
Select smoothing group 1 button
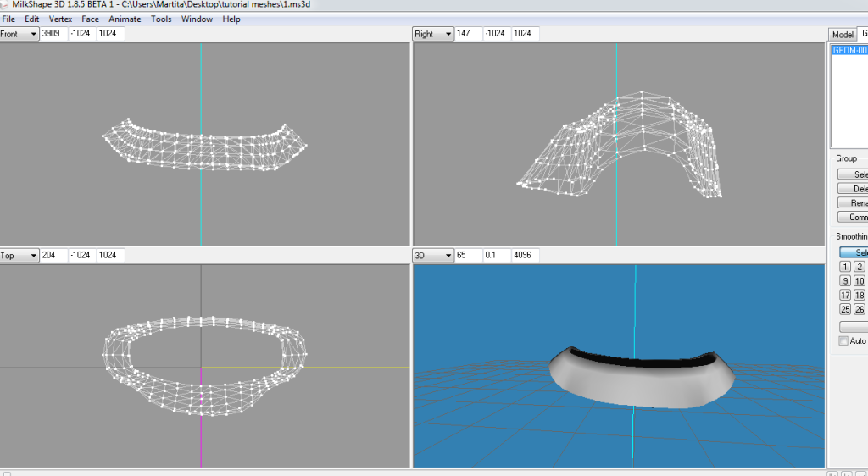click(x=845, y=267)
